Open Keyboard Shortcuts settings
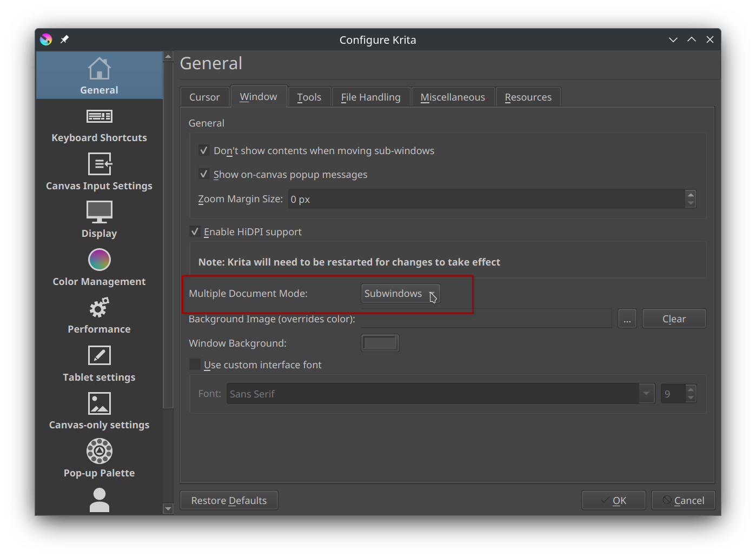Image resolution: width=756 pixels, height=557 pixels. point(99,124)
